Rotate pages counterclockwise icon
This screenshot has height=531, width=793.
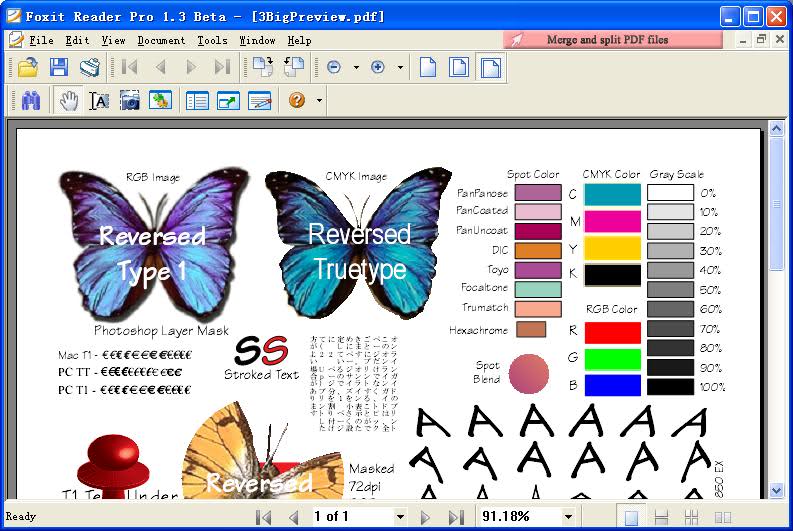pyautogui.click(x=294, y=67)
